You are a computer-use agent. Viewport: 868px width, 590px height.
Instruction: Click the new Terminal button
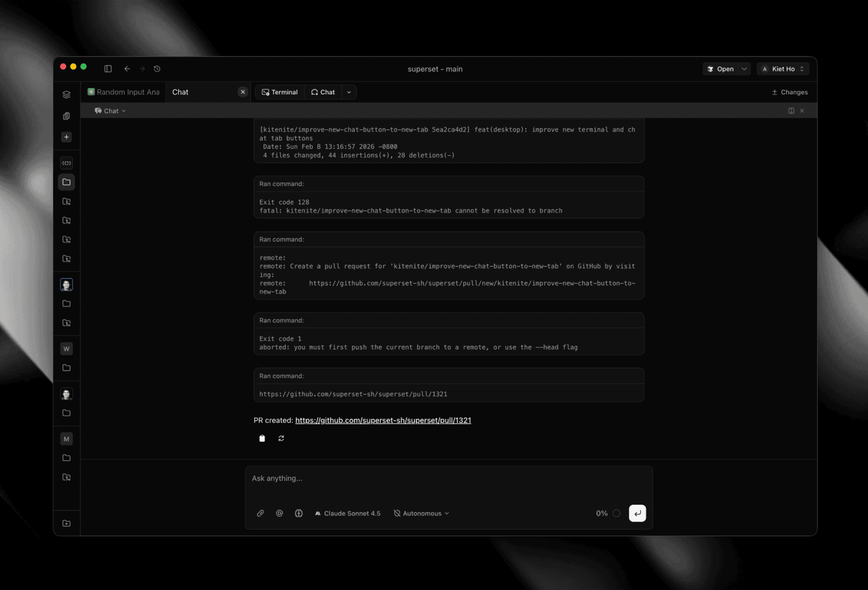(x=280, y=92)
